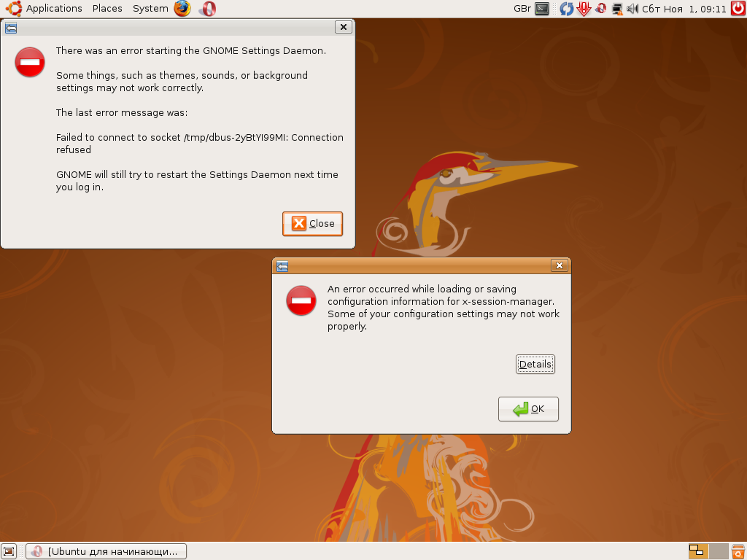Image resolution: width=747 pixels, height=560 pixels.
Task: Click the Opera tray icon
Action: [x=600, y=9]
